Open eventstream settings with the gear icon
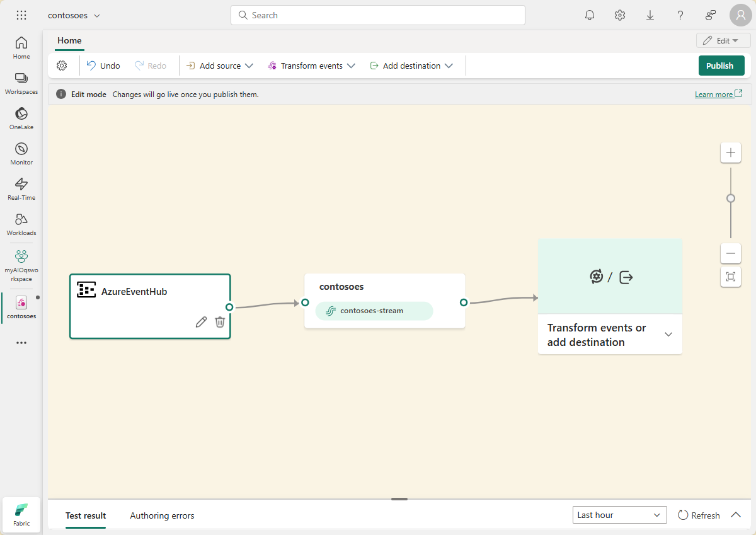756x535 pixels. [x=62, y=65]
